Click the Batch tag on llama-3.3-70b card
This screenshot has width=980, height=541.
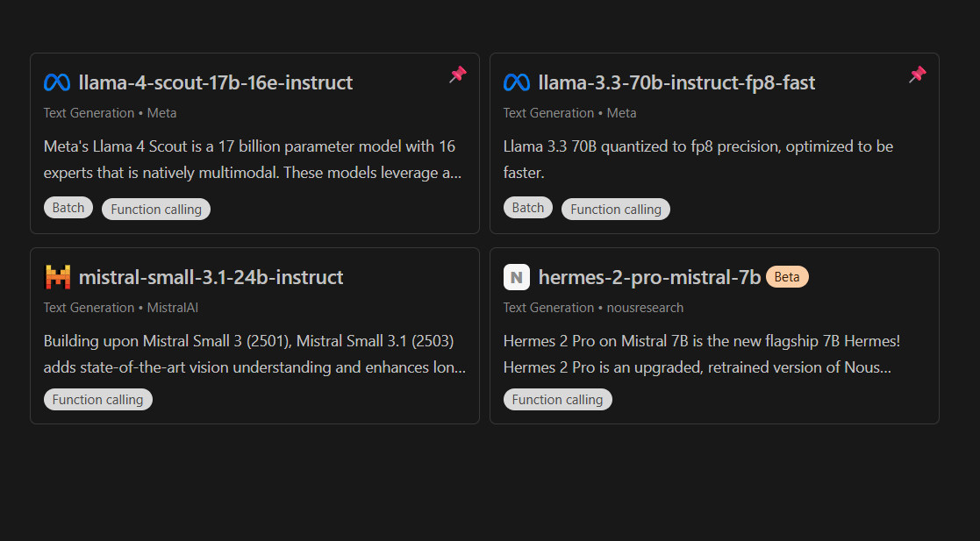point(528,208)
